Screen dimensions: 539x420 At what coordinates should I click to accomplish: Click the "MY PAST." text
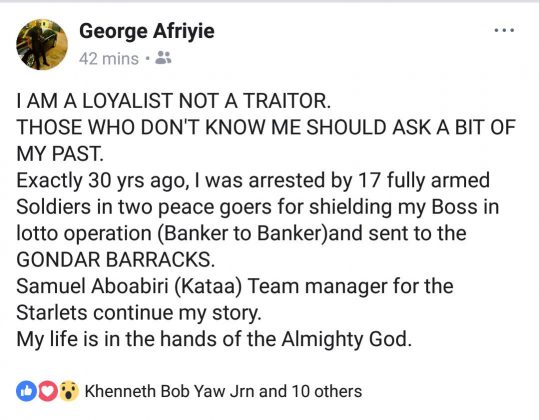coord(60,154)
